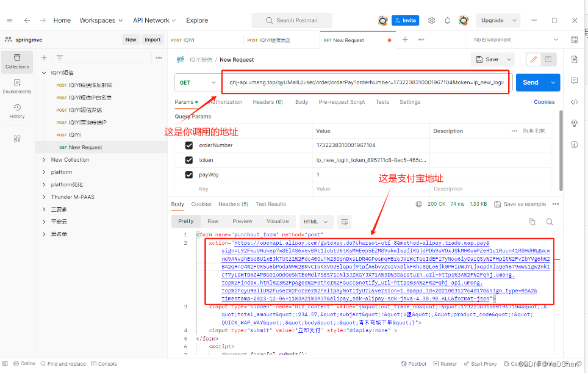The image size is (588, 373).
Task: Click the New button in sidebar header
Action: click(x=131, y=40)
